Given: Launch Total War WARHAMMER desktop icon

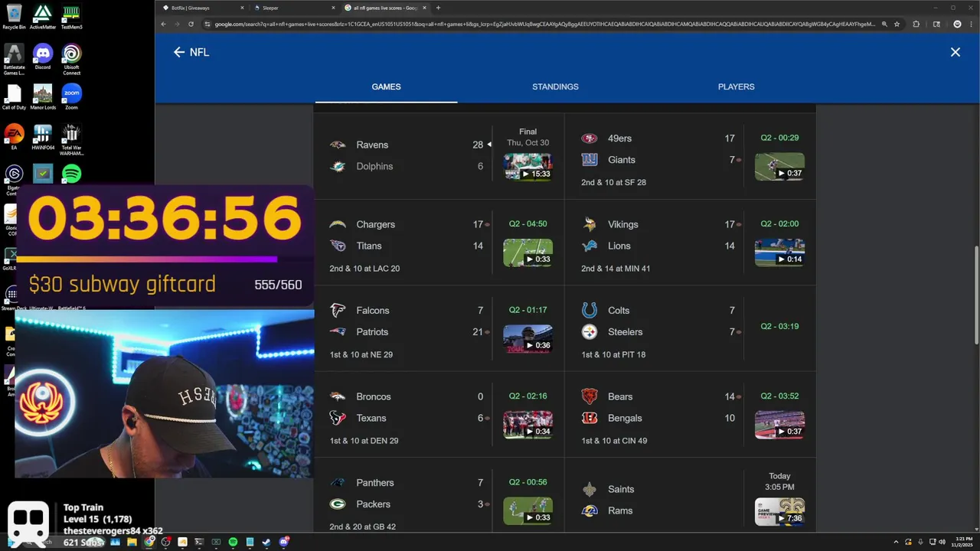Looking at the screenshot, I should tap(71, 139).
